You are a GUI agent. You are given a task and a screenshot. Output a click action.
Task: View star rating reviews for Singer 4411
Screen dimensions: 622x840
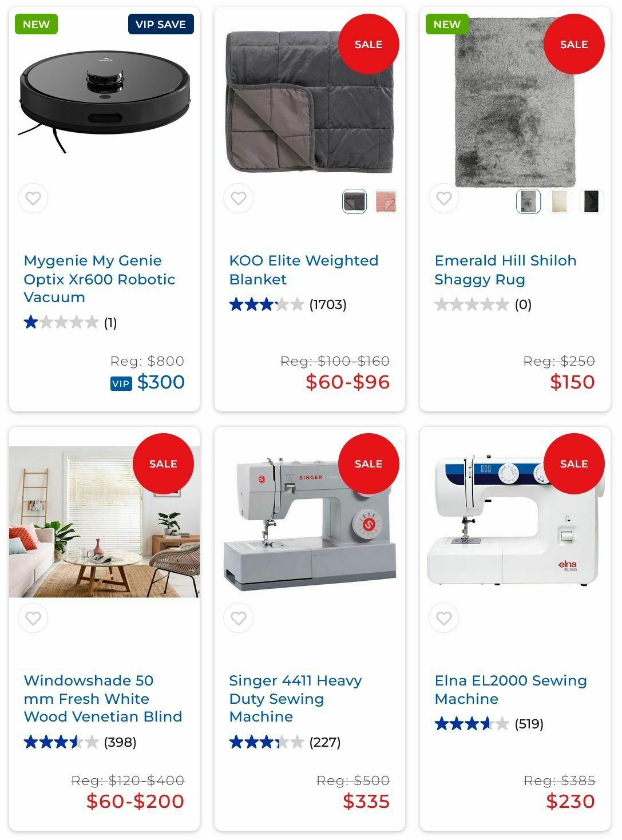pyautogui.click(x=284, y=742)
